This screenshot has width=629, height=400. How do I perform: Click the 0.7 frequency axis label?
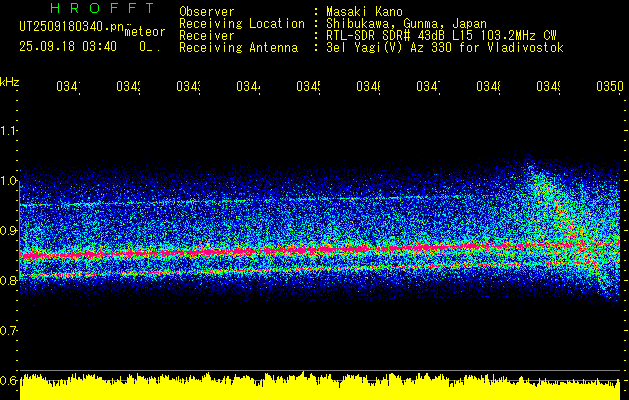tap(9, 331)
